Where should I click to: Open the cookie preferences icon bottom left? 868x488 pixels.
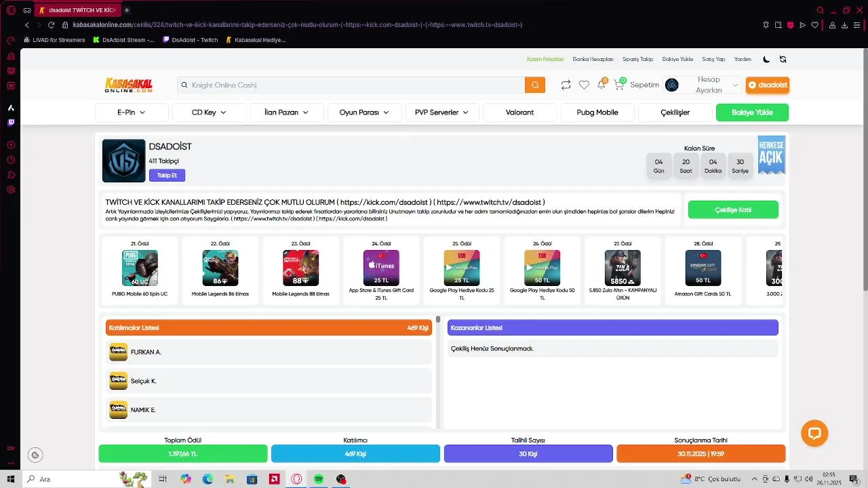(35, 455)
